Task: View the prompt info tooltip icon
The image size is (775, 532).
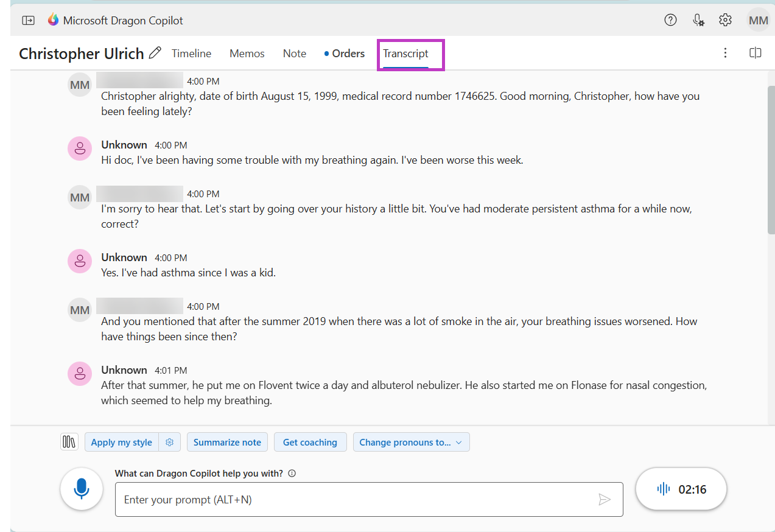Action: pyautogui.click(x=292, y=473)
